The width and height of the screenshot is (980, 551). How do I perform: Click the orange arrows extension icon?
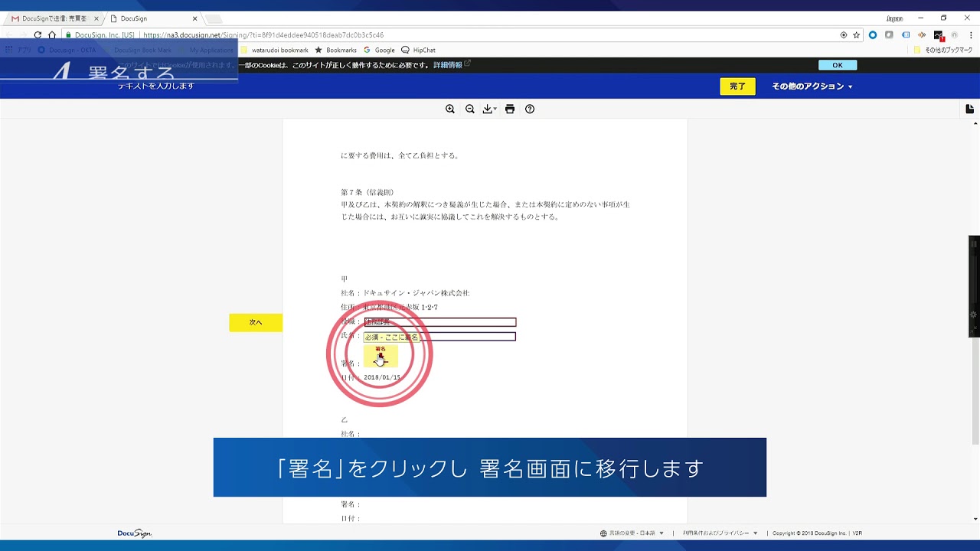pyautogui.click(x=922, y=35)
